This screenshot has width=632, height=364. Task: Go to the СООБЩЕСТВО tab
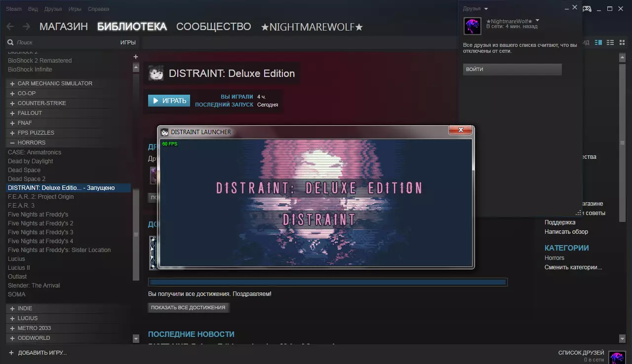pyautogui.click(x=214, y=27)
